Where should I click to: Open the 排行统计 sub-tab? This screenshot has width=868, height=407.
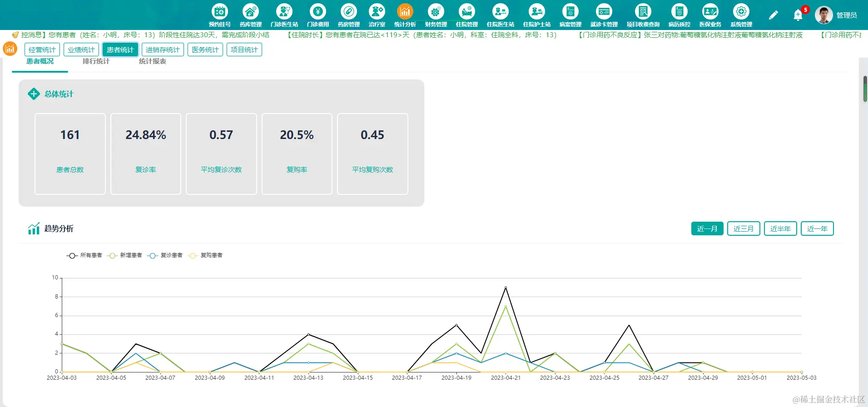pos(96,62)
